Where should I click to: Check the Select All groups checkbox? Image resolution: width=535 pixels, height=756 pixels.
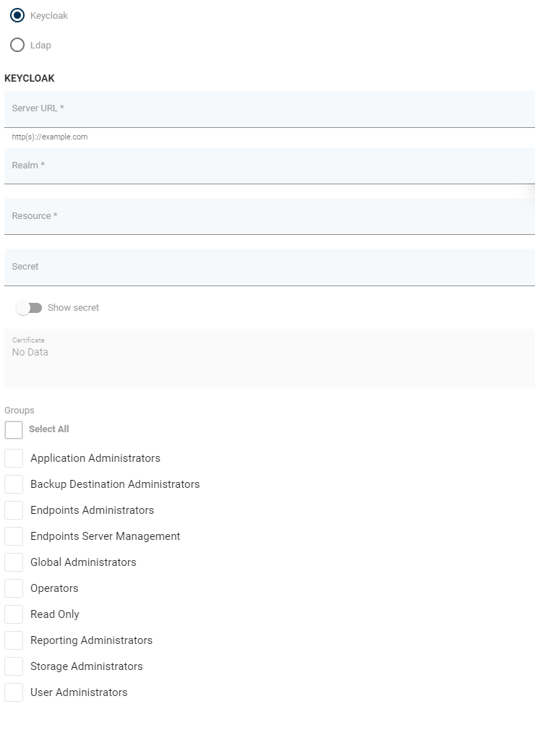pos(14,430)
